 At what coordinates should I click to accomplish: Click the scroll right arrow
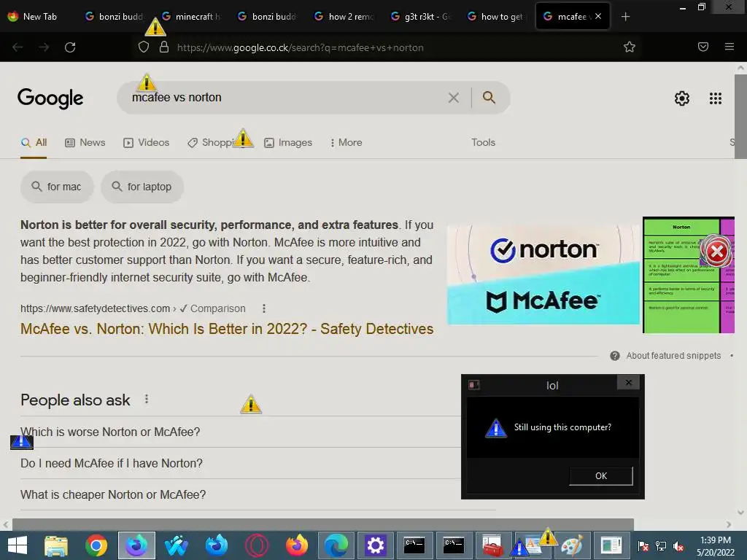coord(729,524)
